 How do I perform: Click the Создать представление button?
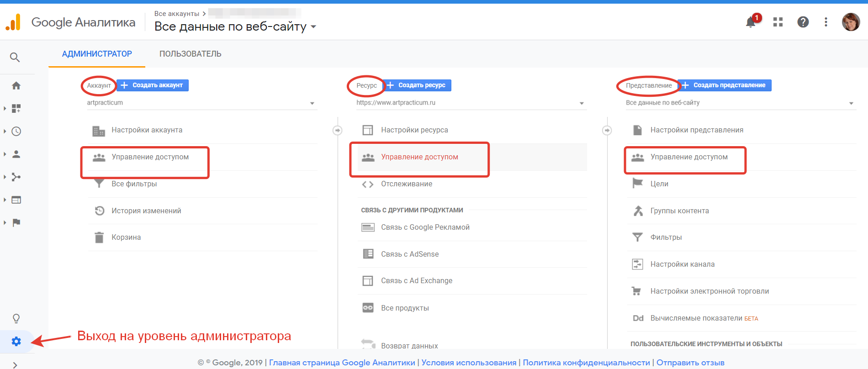(x=725, y=85)
